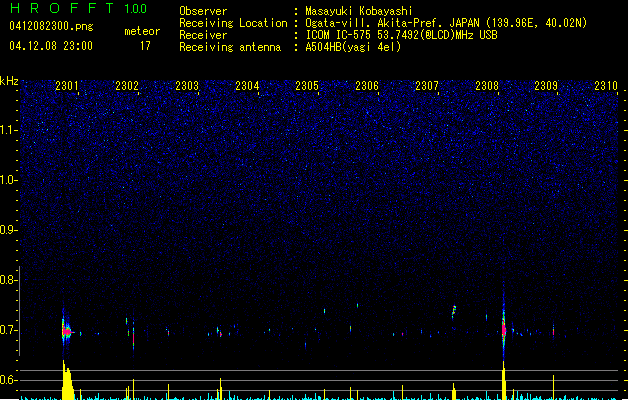Click the 2306 time axis label
The height and width of the screenshot is (400, 629).
(367, 86)
